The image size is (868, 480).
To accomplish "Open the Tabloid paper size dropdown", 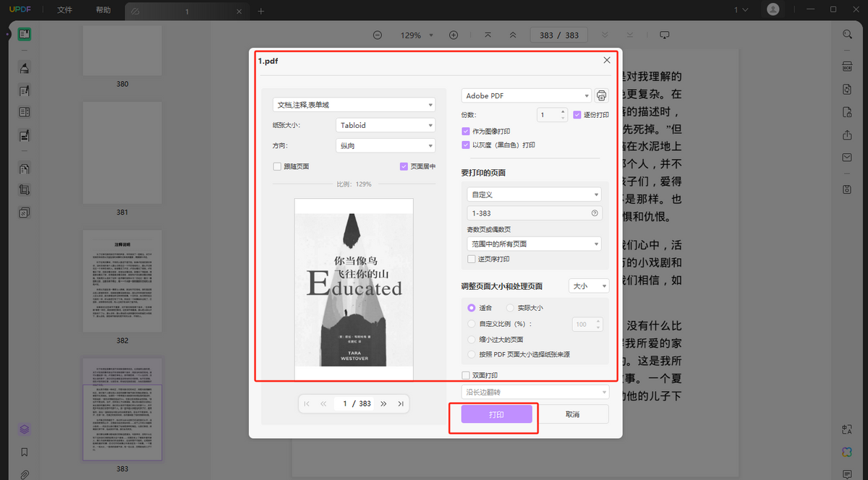I will click(386, 125).
